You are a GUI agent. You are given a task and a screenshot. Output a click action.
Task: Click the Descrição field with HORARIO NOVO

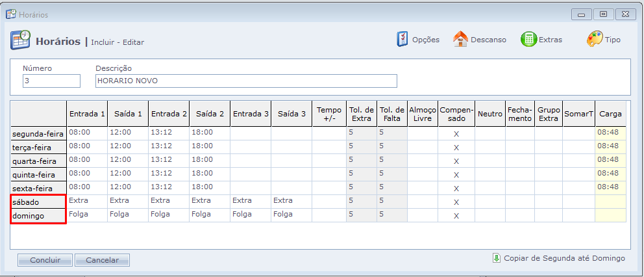pyautogui.click(x=246, y=81)
